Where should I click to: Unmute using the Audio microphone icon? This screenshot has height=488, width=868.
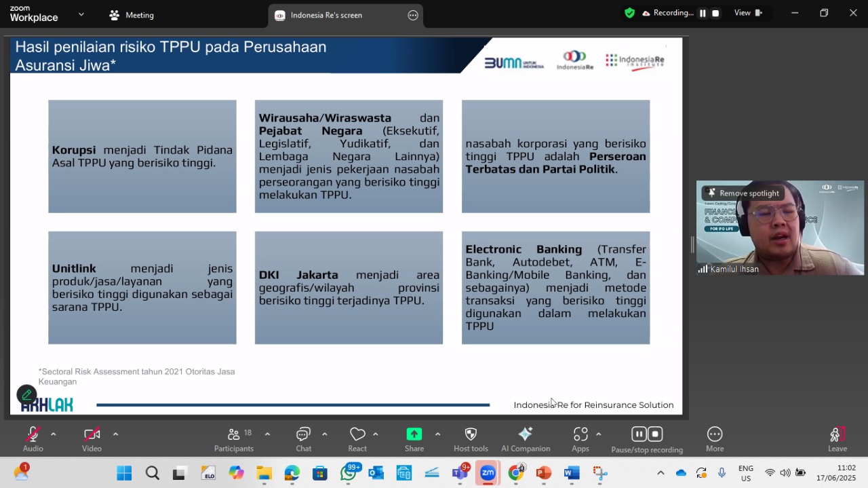pos(33,434)
